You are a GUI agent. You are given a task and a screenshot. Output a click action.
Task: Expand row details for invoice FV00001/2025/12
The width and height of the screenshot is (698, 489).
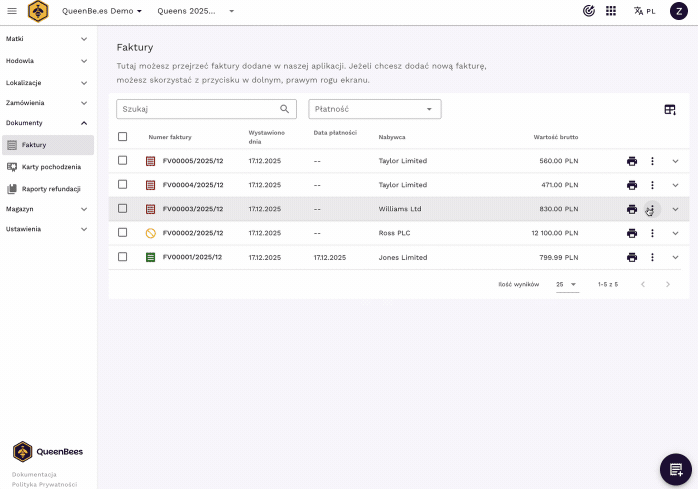point(675,257)
